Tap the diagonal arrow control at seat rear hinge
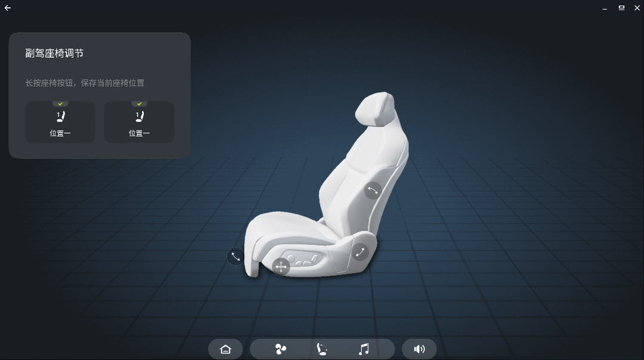644x360 pixels. click(360, 252)
